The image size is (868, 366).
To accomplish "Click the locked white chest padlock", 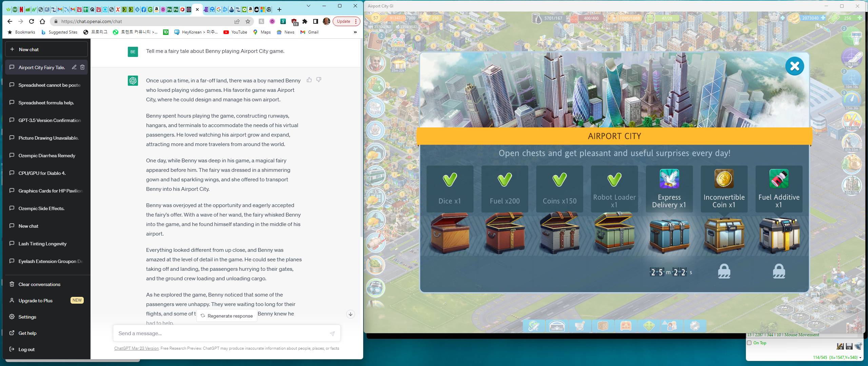I will (x=779, y=271).
